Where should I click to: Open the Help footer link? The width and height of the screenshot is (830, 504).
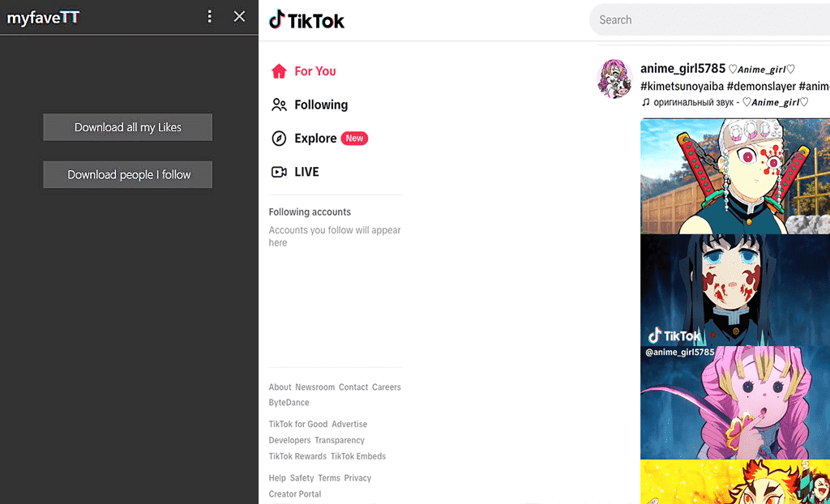(x=277, y=477)
